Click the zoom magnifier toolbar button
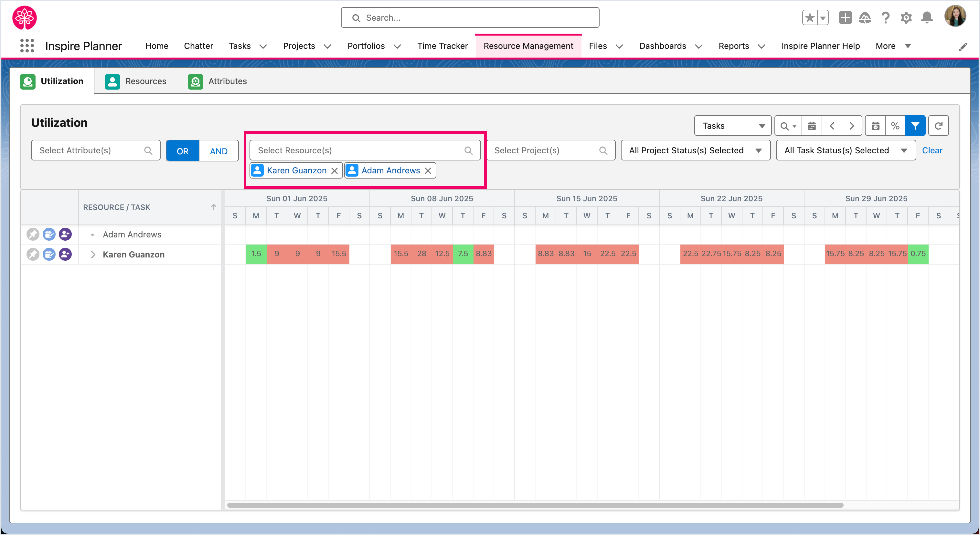Viewport: 980px width, 535px height. pos(788,126)
